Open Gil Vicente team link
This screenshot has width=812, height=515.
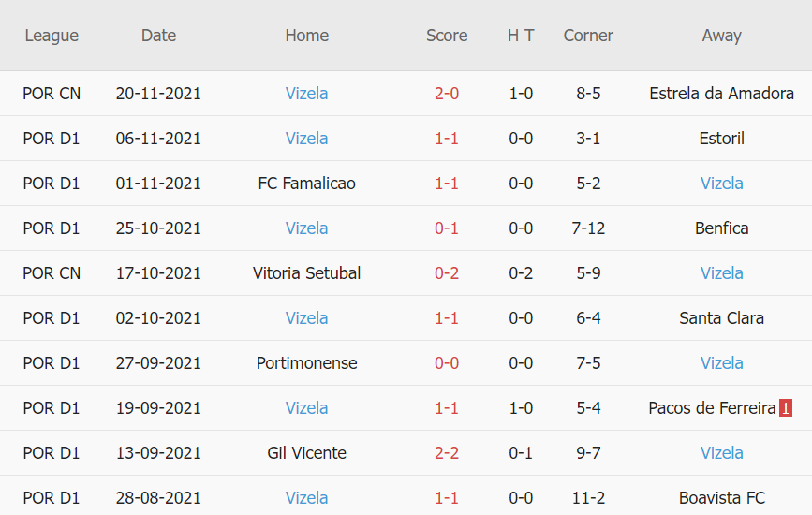click(x=306, y=453)
